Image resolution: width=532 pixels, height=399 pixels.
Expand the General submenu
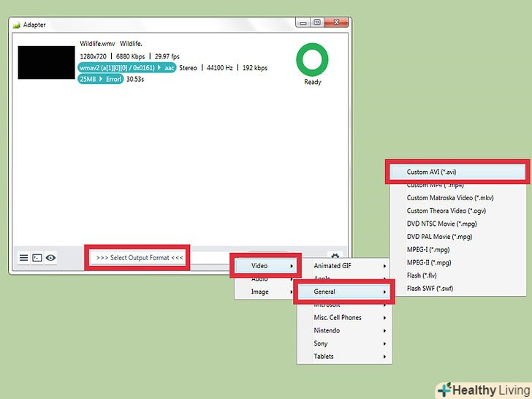pos(344,292)
